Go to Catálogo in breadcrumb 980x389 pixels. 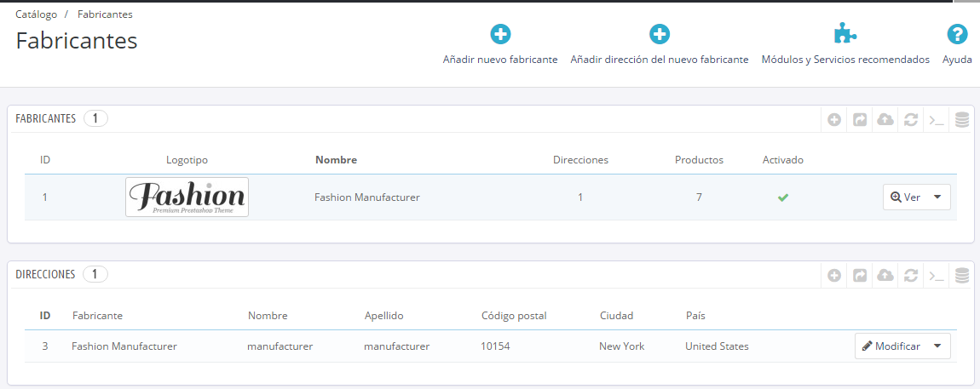pyautogui.click(x=36, y=14)
